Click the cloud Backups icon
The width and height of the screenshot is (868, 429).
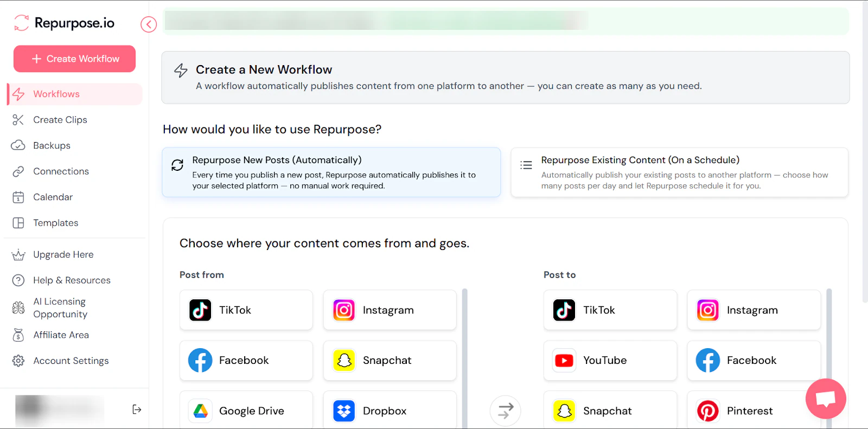tap(18, 145)
